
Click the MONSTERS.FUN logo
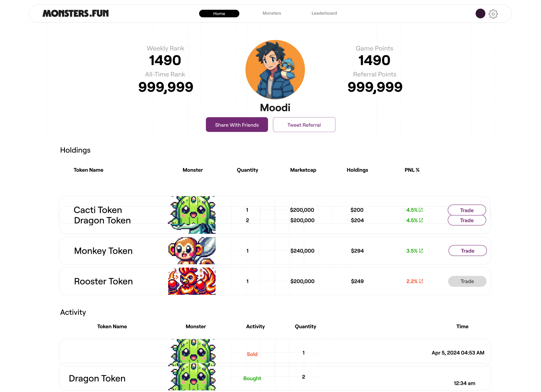point(75,14)
